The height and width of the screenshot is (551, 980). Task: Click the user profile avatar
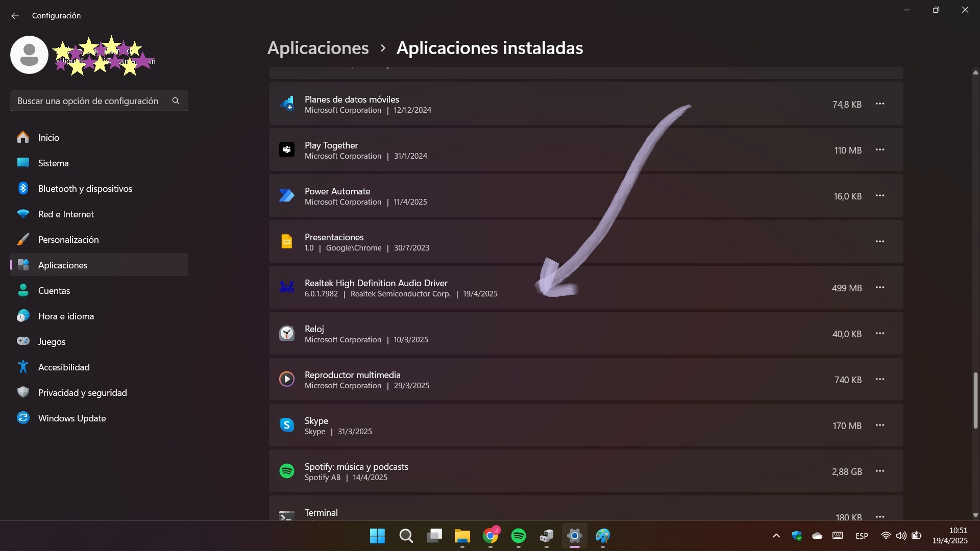coord(29,55)
